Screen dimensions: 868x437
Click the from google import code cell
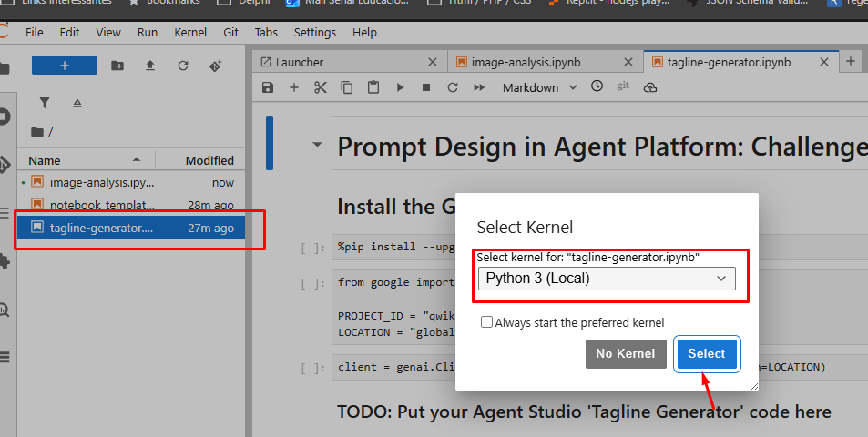[599, 307]
